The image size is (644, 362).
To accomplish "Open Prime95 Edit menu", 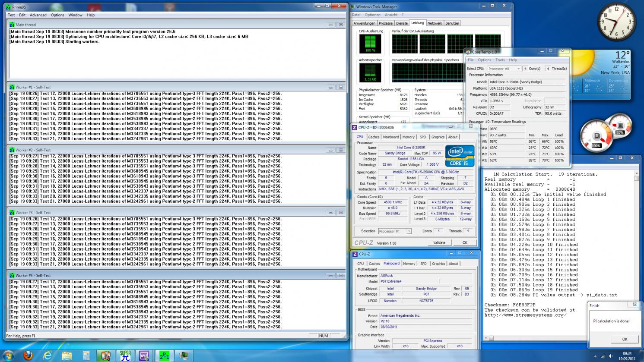I will click(x=22, y=15).
